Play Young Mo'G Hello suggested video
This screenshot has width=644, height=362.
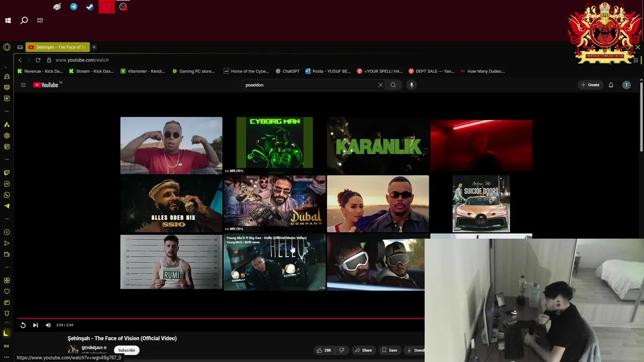[x=275, y=262]
